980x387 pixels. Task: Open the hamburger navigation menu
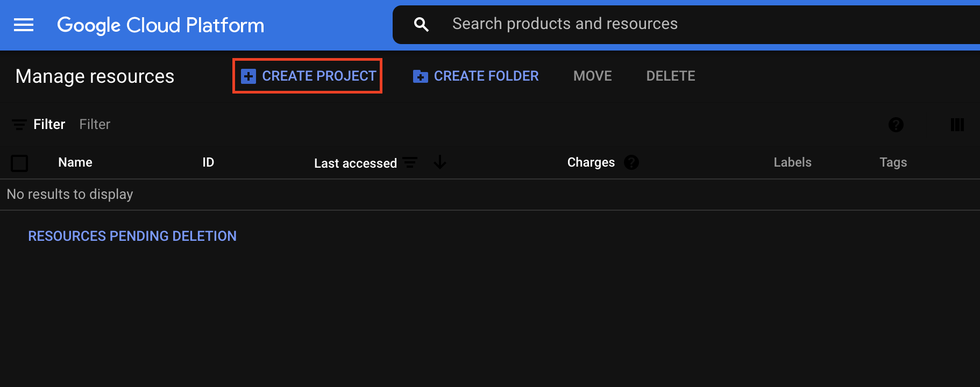[x=24, y=25]
